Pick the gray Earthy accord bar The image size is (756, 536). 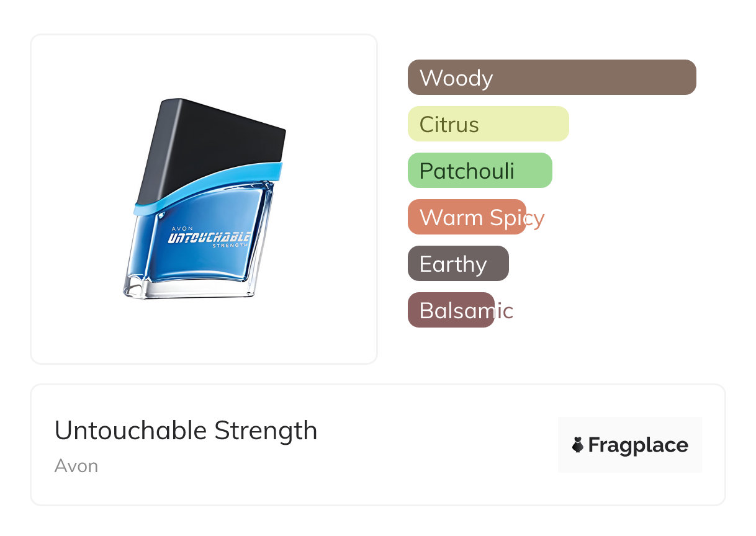(x=458, y=264)
